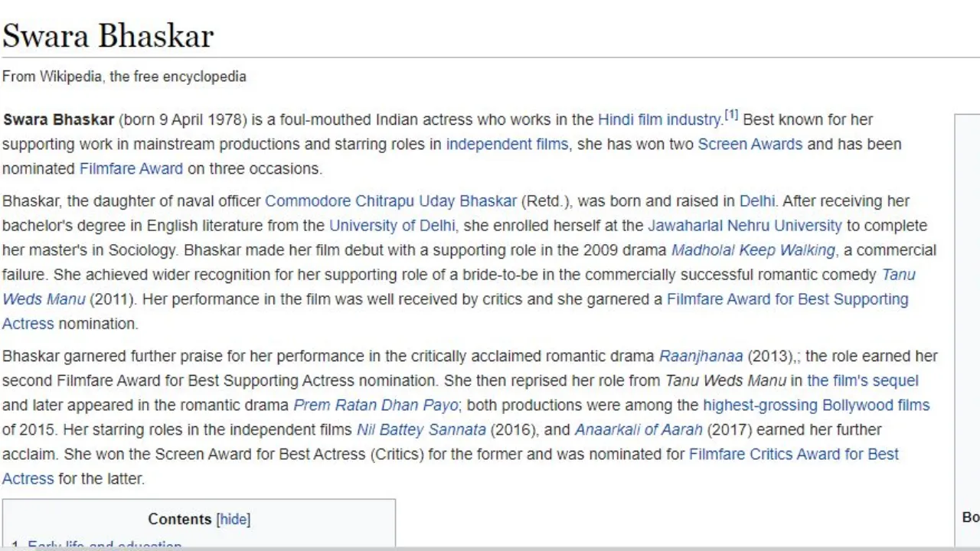Follow Filmfare Critics Award for Best Actress link
Image resolution: width=980 pixels, height=551 pixels.
tap(794, 454)
